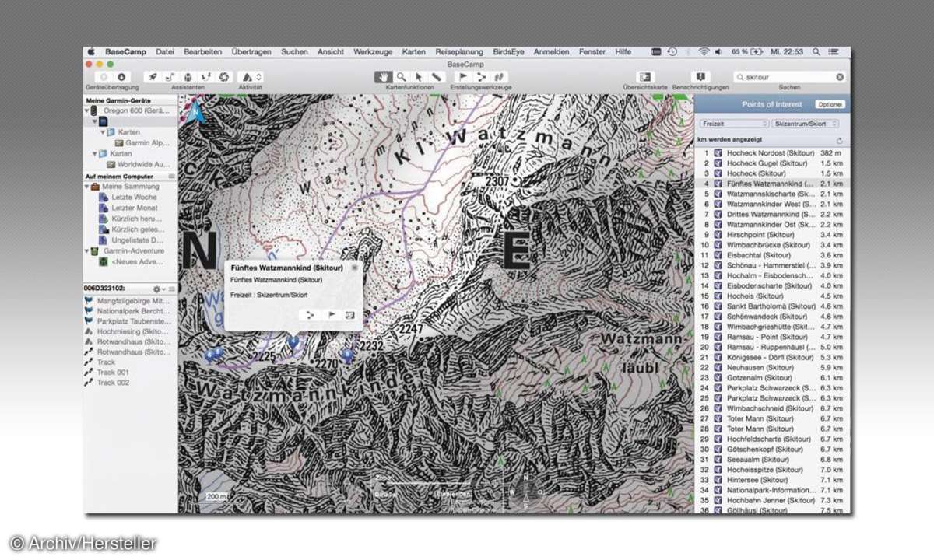Open the Reiseplanung menu

459,51
